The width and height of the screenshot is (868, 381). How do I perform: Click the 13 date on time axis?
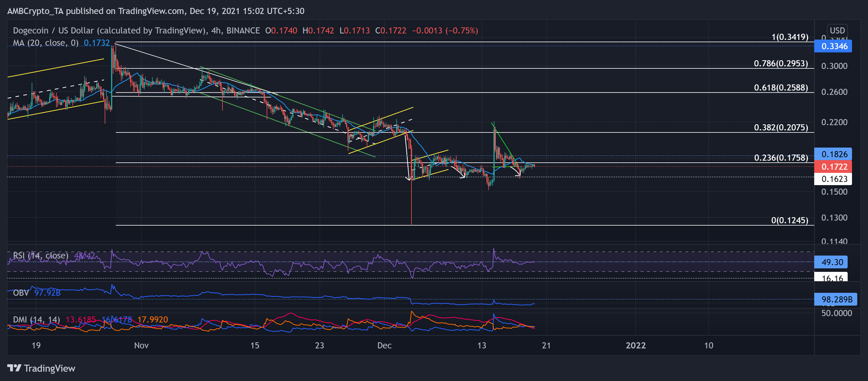point(482,345)
